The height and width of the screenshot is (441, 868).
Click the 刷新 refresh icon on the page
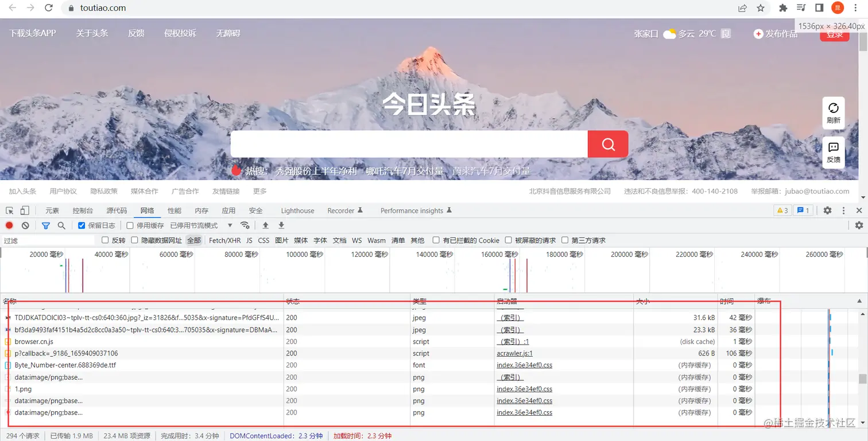coord(834,112)
